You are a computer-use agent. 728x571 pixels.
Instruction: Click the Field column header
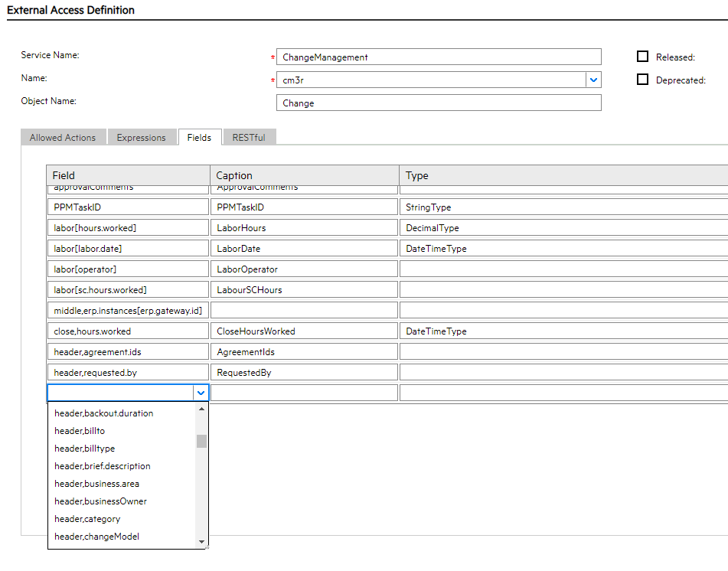tap(128, 175)
